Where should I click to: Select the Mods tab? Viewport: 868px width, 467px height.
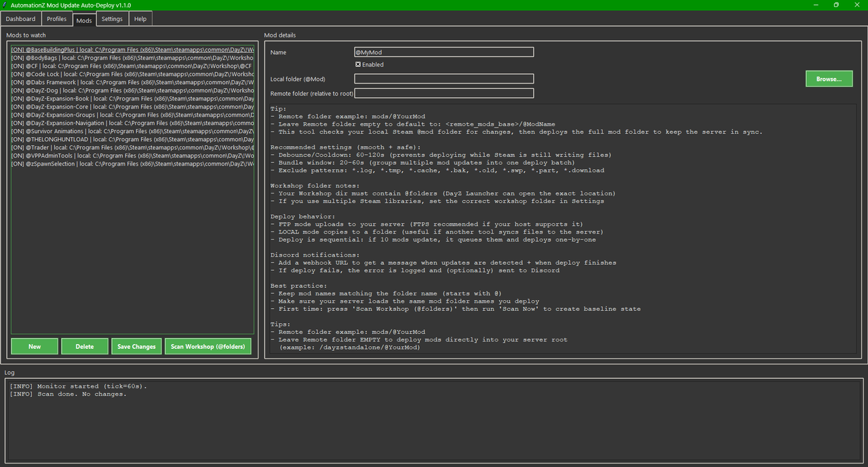[84, 20]
